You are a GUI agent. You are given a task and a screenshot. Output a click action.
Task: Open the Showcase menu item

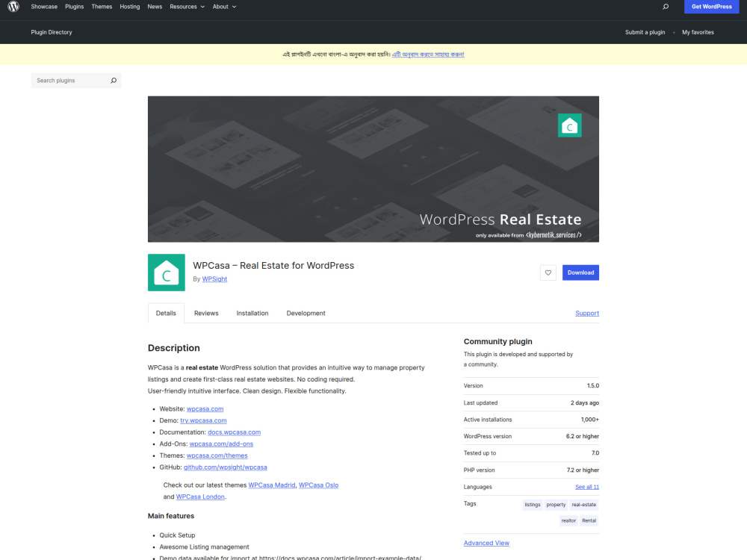(x=44, y=7)
